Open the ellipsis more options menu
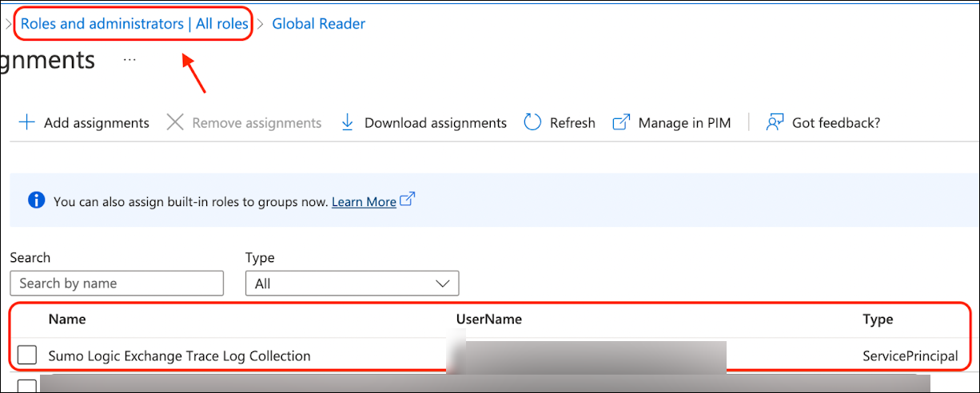This screenshot has height=393, width=980. coord(129,60)
